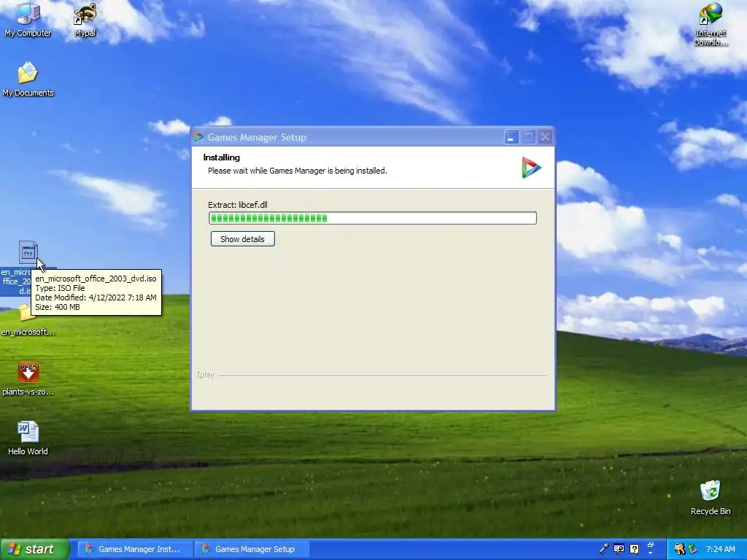Viewport: 747px width, 560px height.
Task: Click the handwriting tools icon in language bar
Action: click(x=619, y=549)
